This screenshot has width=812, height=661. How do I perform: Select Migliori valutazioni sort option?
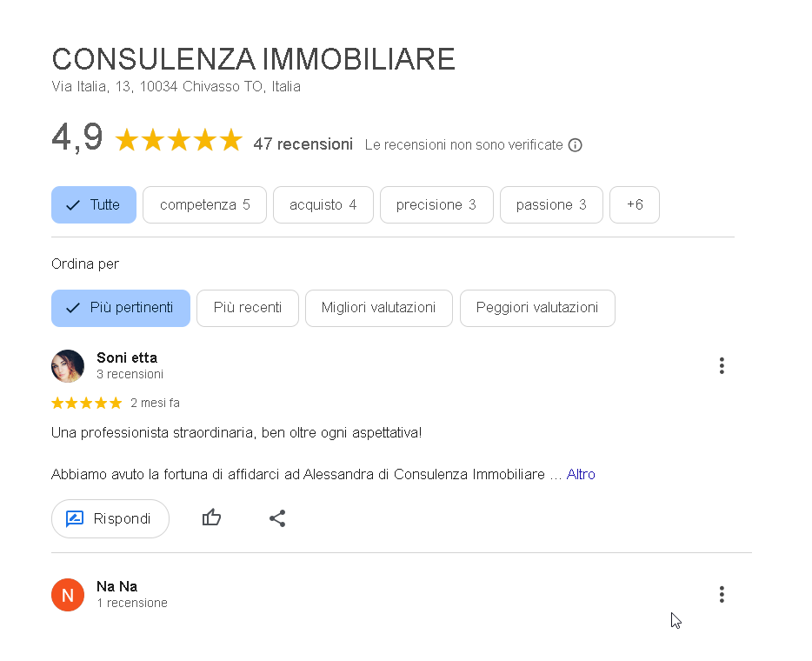coord(378,308)
